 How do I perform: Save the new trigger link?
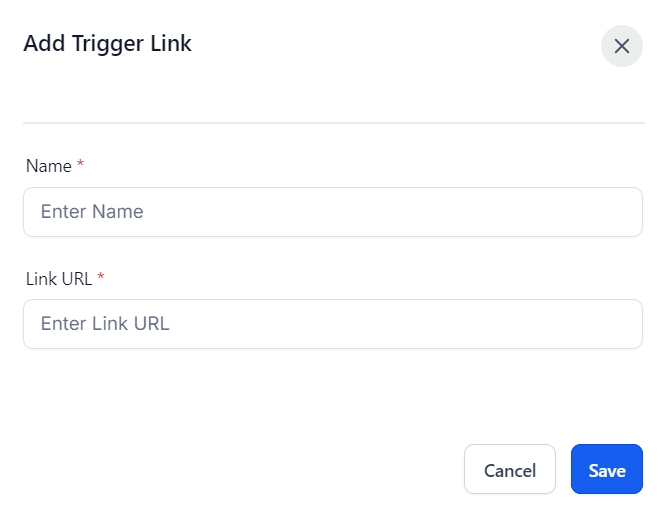click(x=606, y=470)
